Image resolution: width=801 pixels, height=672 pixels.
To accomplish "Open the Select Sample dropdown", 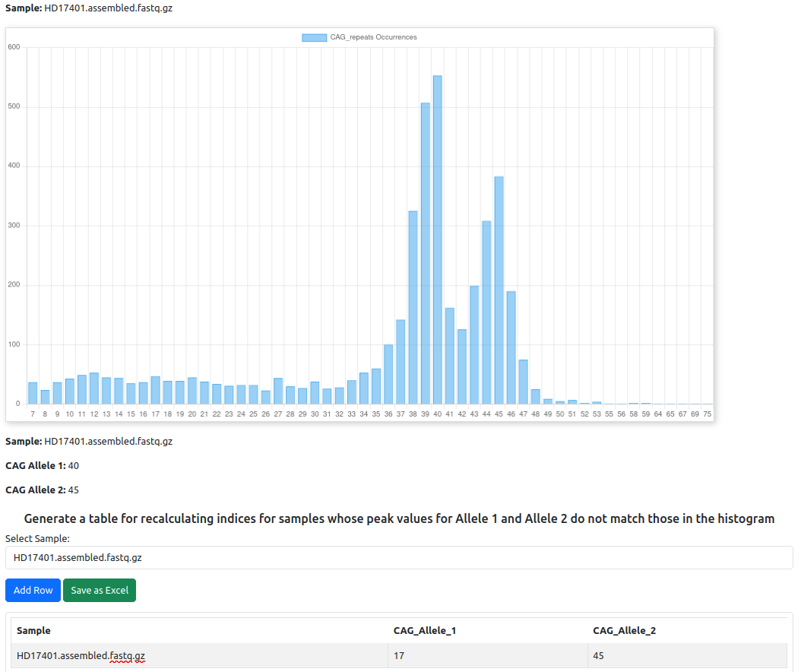I will [399, 557].
